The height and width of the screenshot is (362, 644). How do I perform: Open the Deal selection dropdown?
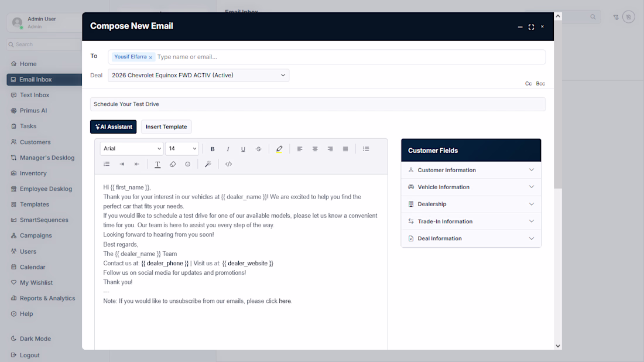tap(198, 75)
